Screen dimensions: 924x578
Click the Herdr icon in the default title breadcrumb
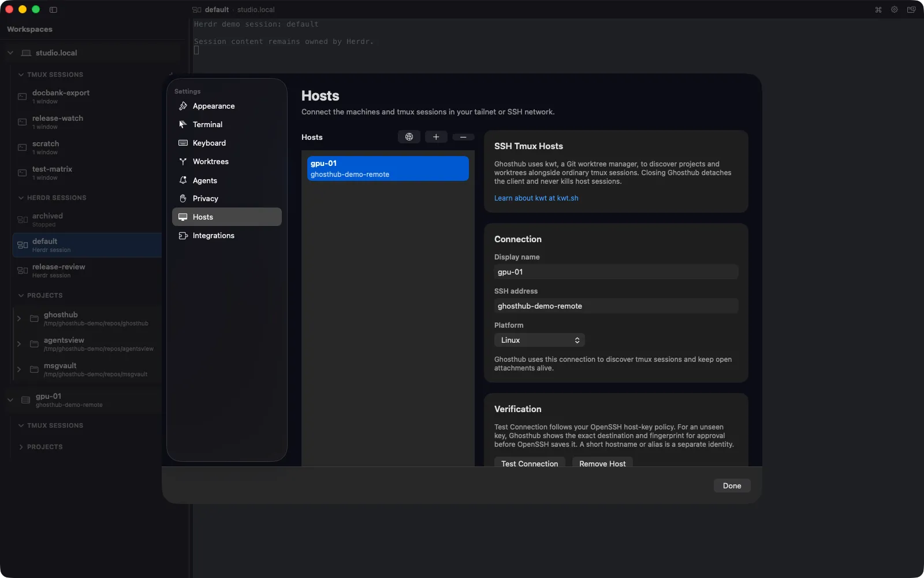point(197,10)
